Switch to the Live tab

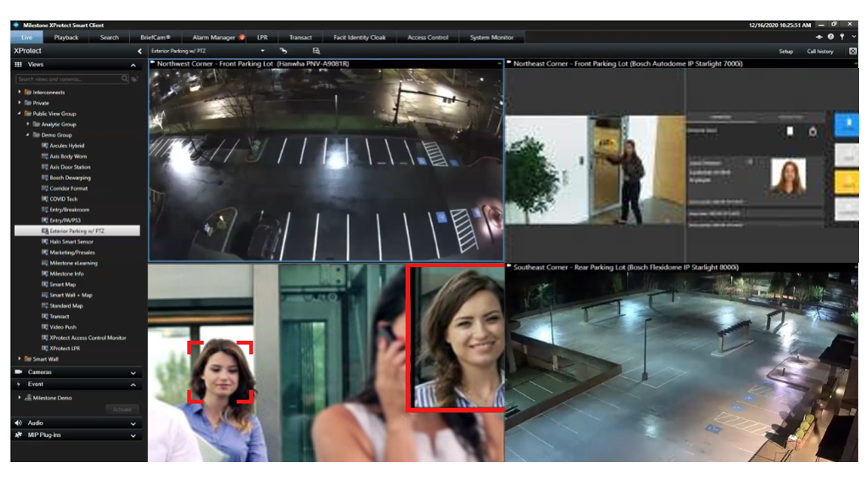(x=27, y=37)
